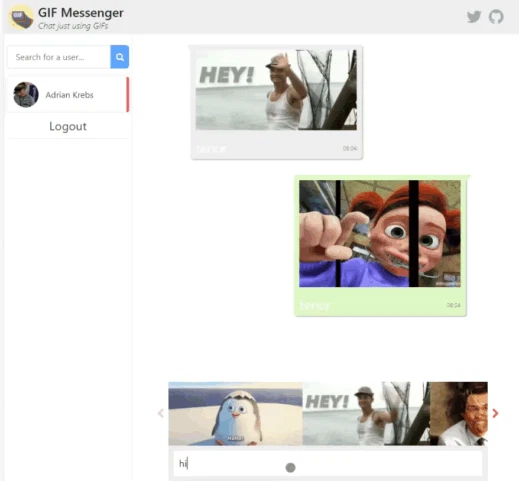Click the sent cartoon girl GIF message
This screenshot has width=519, height=481.
point(380,233)
